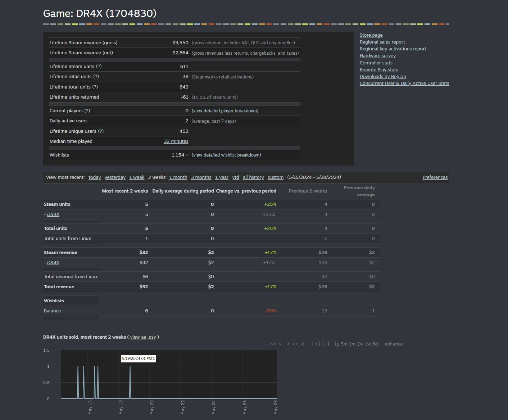Jump chart to latest with >| control
This screenshot has height=420, width=508.
[302, 344]
